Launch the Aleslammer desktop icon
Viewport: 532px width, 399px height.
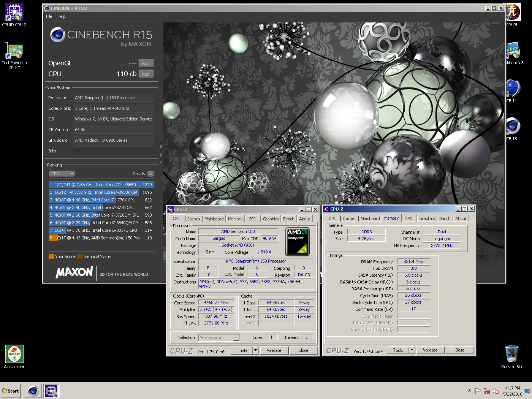point(14,357)
